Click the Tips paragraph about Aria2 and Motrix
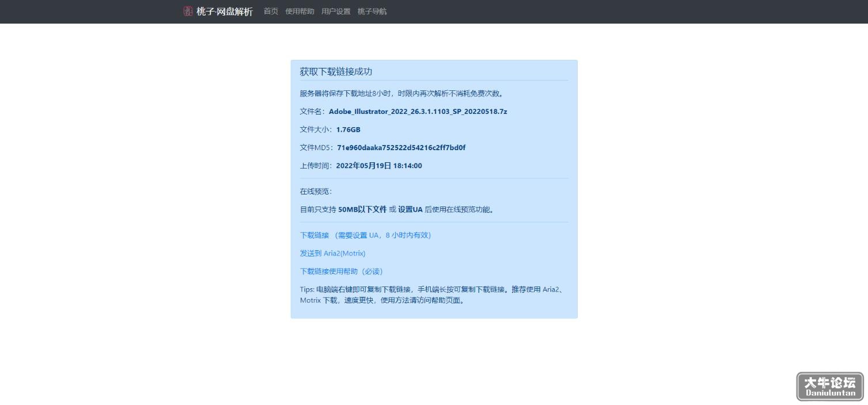The height and width of the screenshot is (405, 868). pos(431,295)
